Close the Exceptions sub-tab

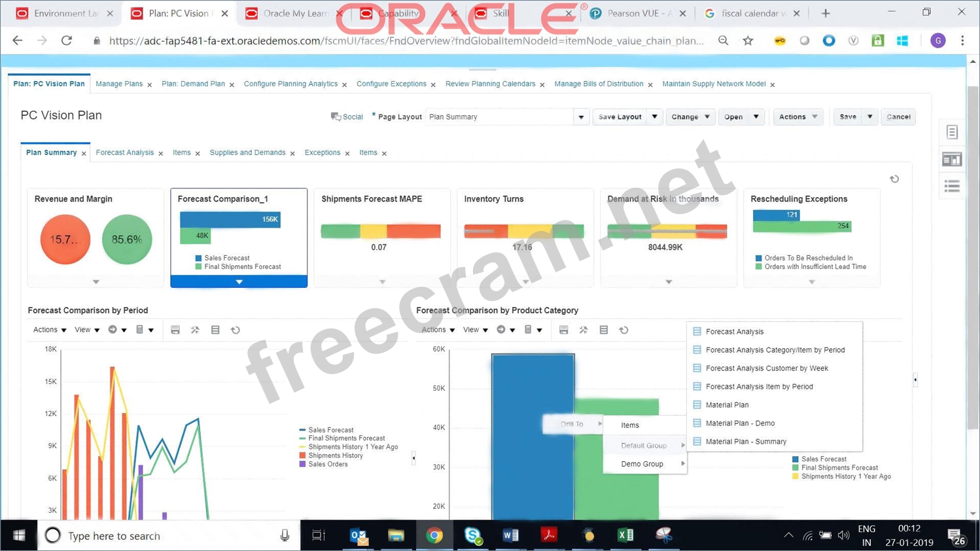(x=347, y=154)
